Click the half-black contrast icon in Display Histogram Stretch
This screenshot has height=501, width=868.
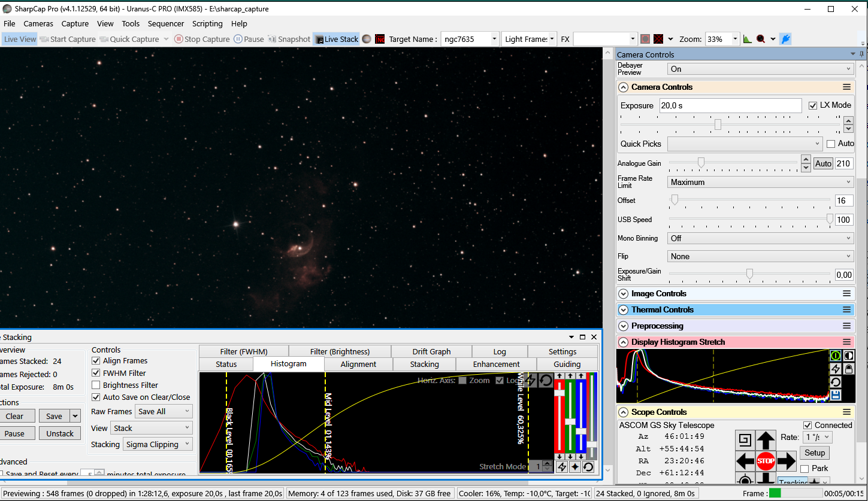pos(848,355)
